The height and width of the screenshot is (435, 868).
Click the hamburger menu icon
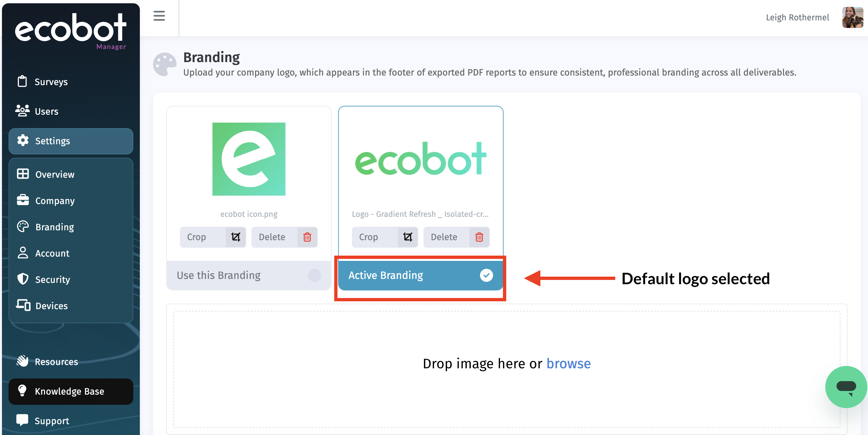(159, 16)
